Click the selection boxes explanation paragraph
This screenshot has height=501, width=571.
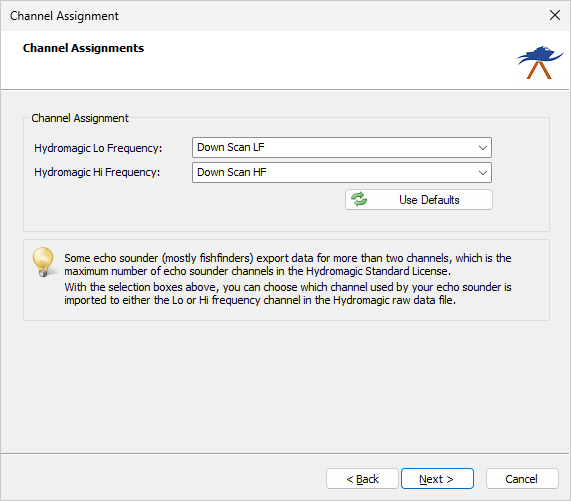pyautogui.click(x=288, y=293)
